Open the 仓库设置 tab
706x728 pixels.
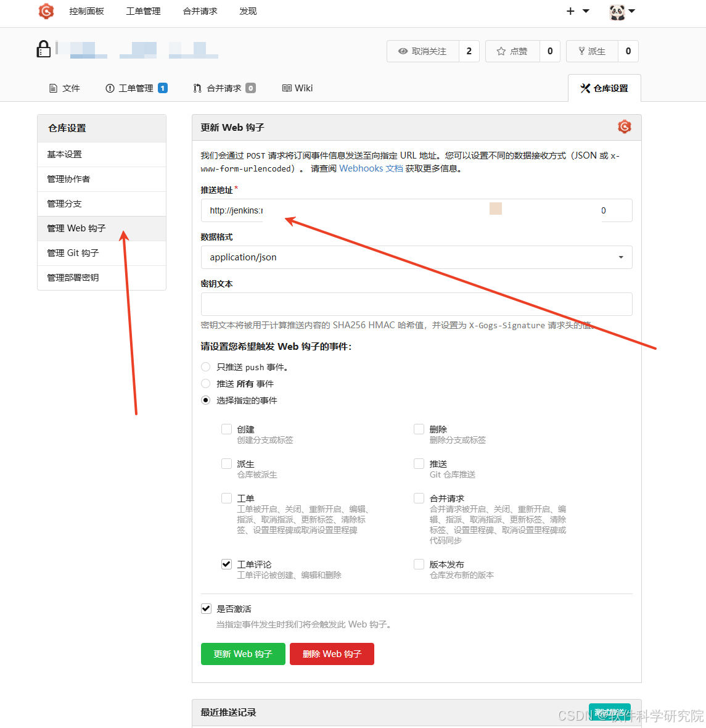click(604, 88)
